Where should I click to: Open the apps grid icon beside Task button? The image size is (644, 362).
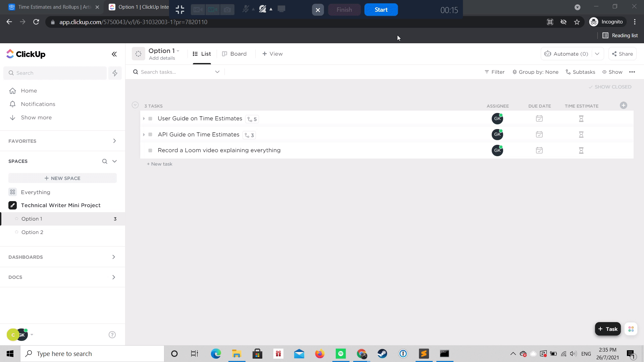click(631, 329)
